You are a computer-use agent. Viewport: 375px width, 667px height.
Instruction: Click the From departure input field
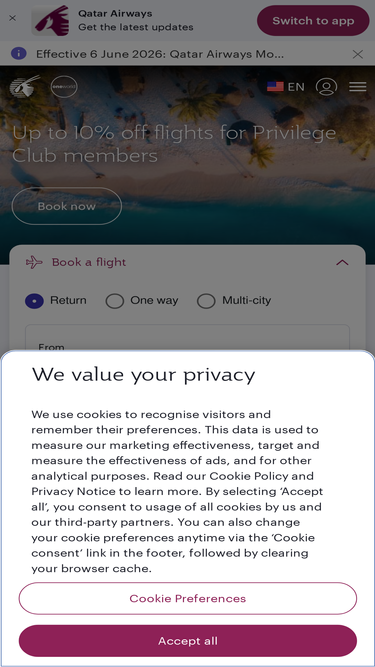pos(188,338)
